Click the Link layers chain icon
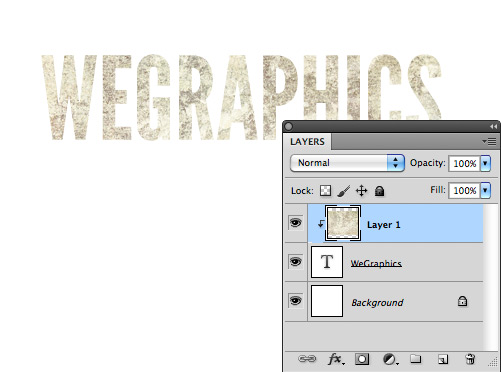501x372 pixels. coord(307,359)
